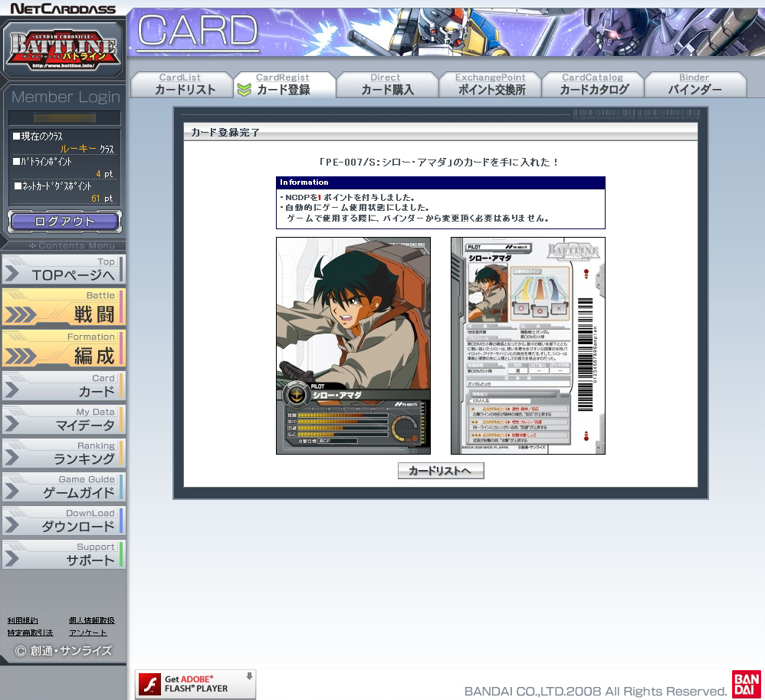Click the card back image with barcode
Screen dimensions: 765x700
(x=528, y=346)
